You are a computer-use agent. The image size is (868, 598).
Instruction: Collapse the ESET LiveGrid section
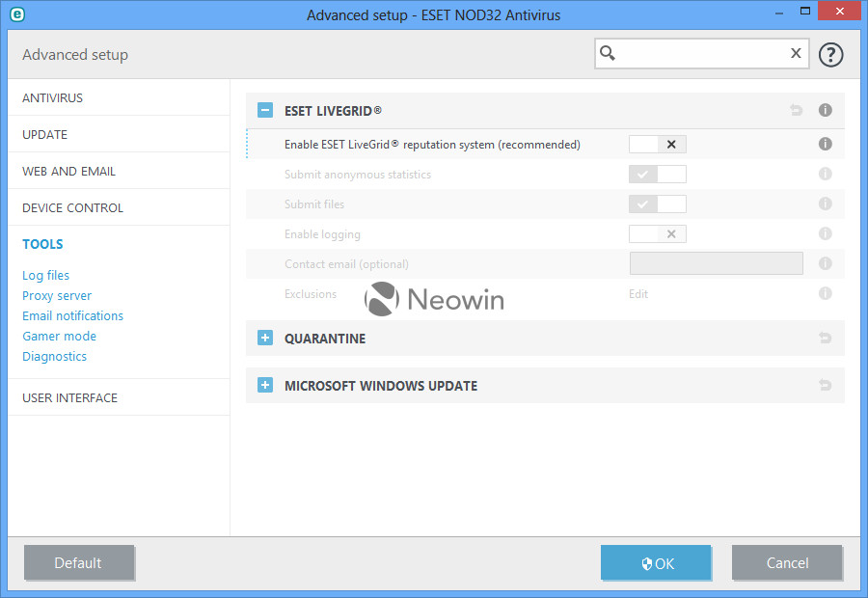click(x=265, y=110)
